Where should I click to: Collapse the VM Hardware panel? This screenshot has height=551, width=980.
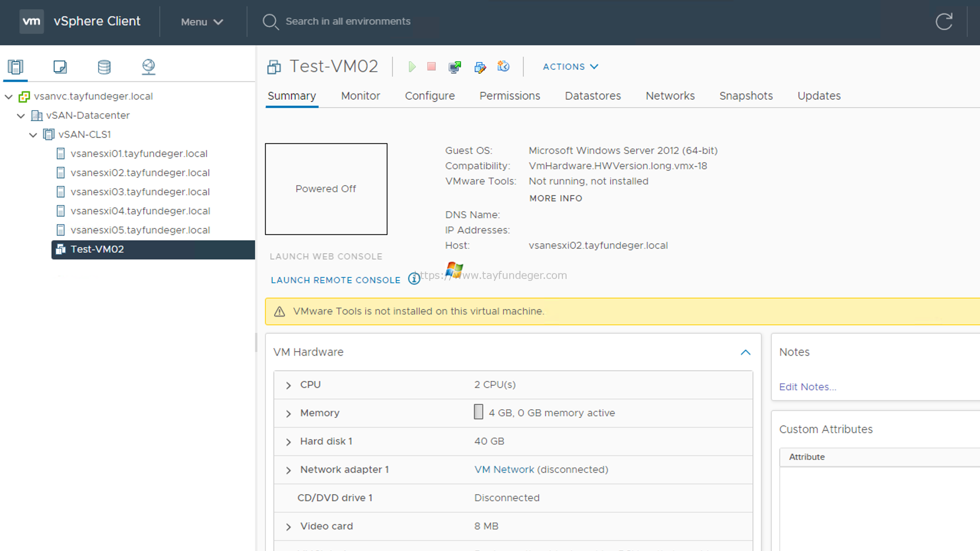745,352
